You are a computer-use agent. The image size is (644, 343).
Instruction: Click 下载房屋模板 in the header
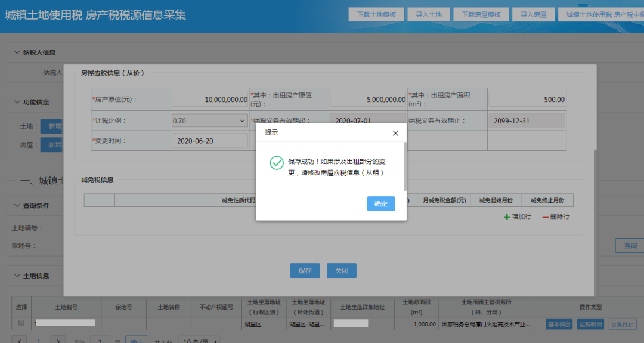click(x=481, y=14)
